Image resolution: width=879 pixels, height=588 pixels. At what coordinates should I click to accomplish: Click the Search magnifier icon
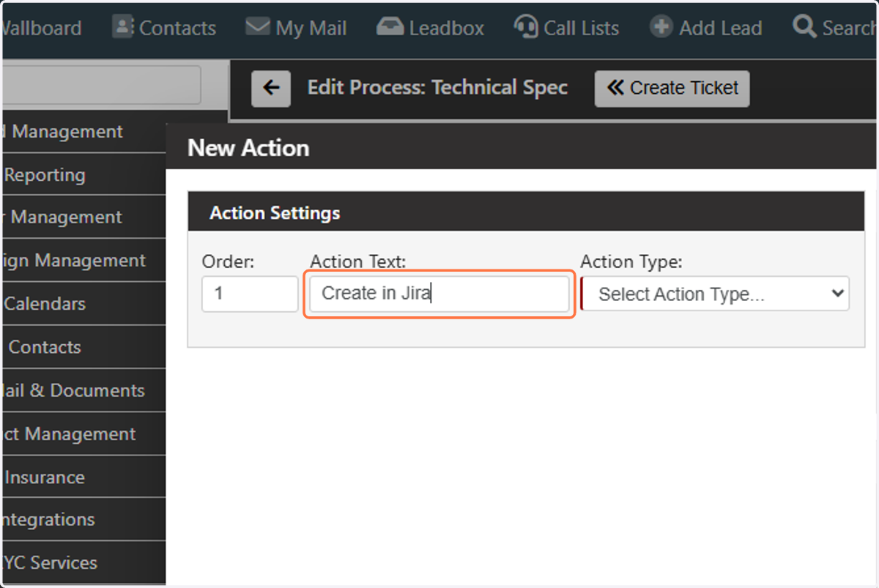[x=804, y=27]
